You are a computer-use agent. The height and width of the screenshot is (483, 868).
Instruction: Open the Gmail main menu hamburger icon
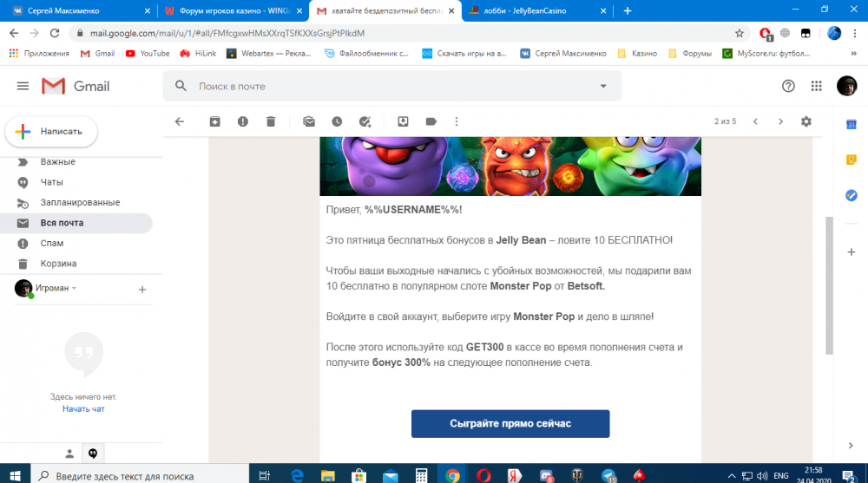click(x=23, y=87)
